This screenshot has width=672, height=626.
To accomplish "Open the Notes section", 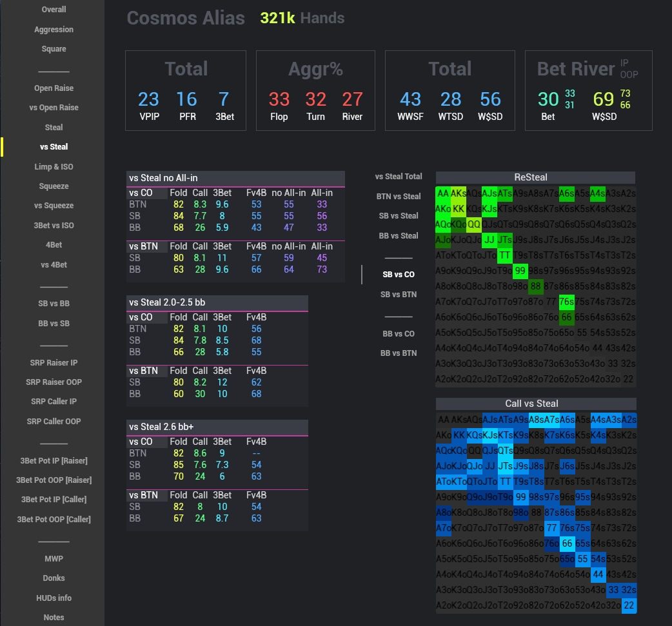I will (54, 617).
